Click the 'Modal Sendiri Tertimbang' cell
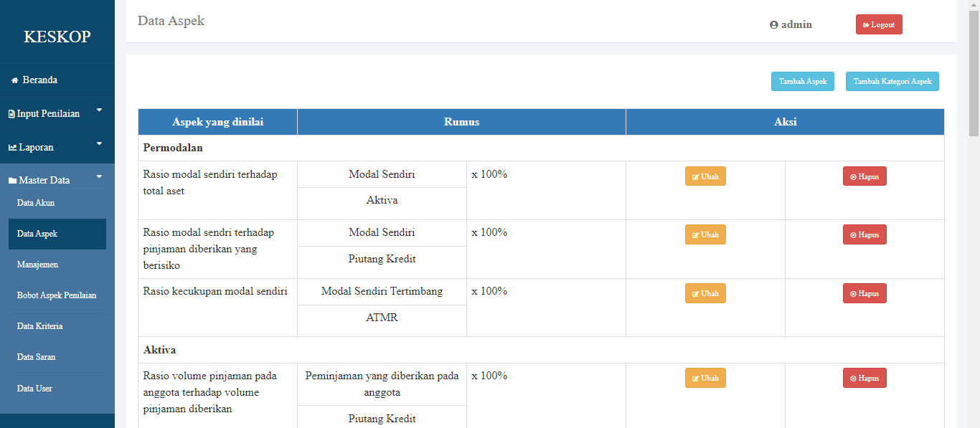Viewport: 980px width, 428px height. 382,292
